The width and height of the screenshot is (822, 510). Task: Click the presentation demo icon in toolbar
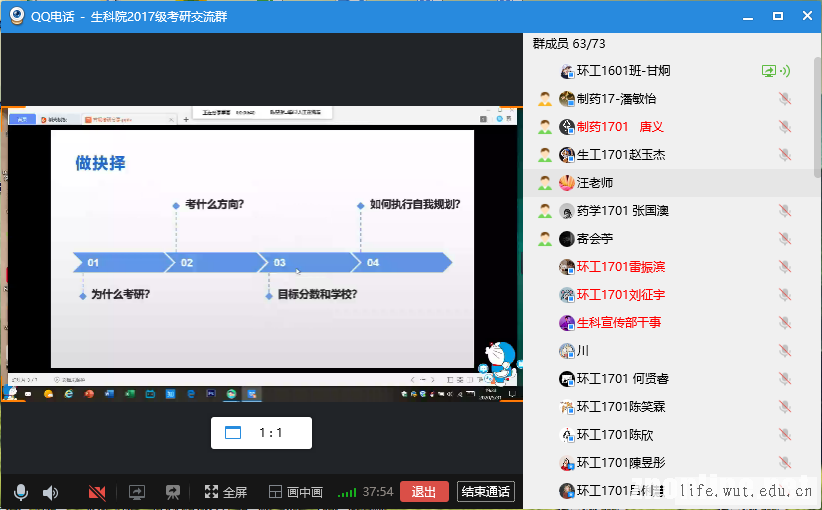pos(173,492)
